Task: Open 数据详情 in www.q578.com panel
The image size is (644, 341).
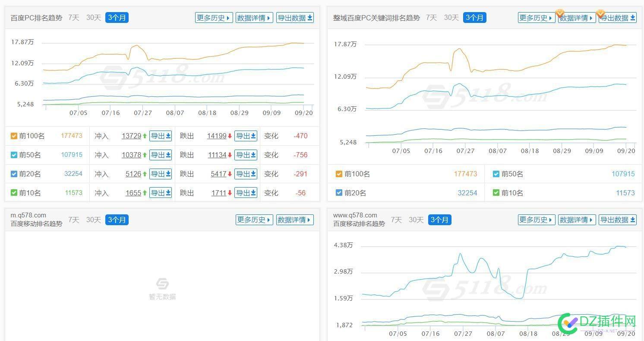Action: pyautogui.click(x=577, y=220)
